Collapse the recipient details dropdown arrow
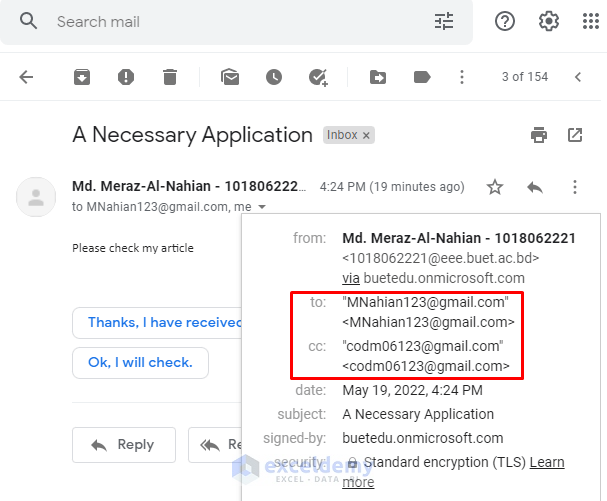 [262, 207]
